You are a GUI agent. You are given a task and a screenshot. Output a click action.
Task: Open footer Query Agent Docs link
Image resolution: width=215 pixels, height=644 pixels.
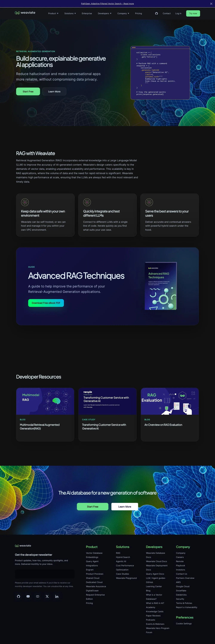pyautogui.click(x=155, y=574)
